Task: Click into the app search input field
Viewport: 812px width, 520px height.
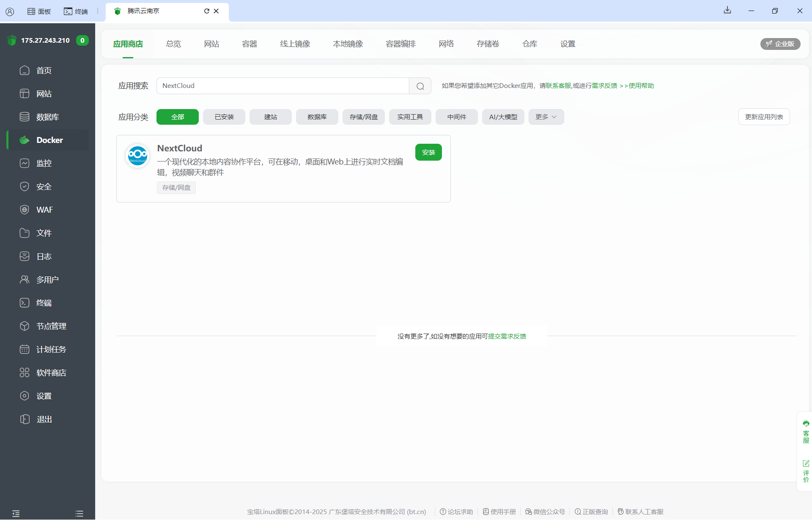Action: coord(283,86)
